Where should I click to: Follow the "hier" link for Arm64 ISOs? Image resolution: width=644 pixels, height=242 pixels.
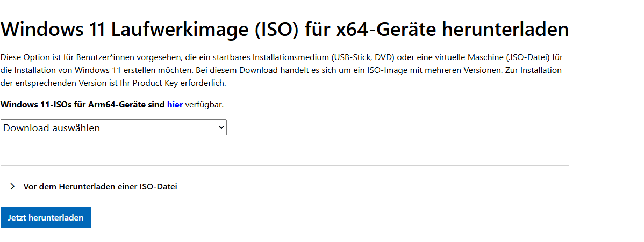[175, 105]
